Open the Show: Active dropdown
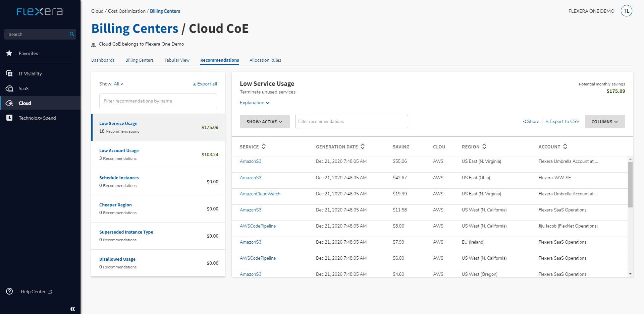This screenshot has width=644, height=314. 264,122
